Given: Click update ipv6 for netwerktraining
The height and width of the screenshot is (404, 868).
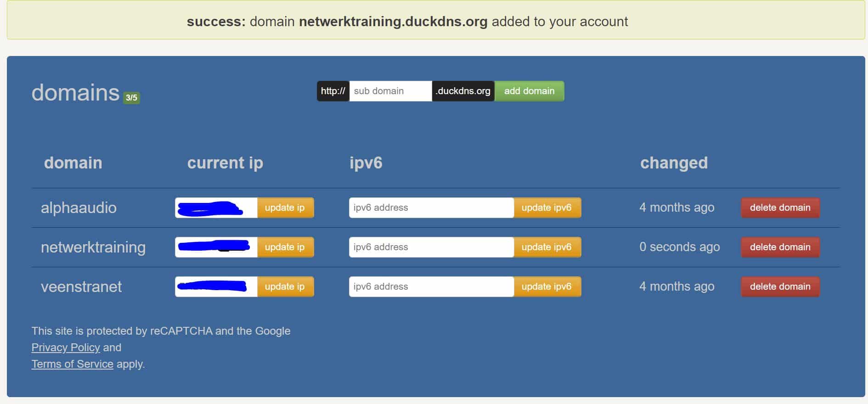Looking at the screenshot, I should click(x=547, y=247).
